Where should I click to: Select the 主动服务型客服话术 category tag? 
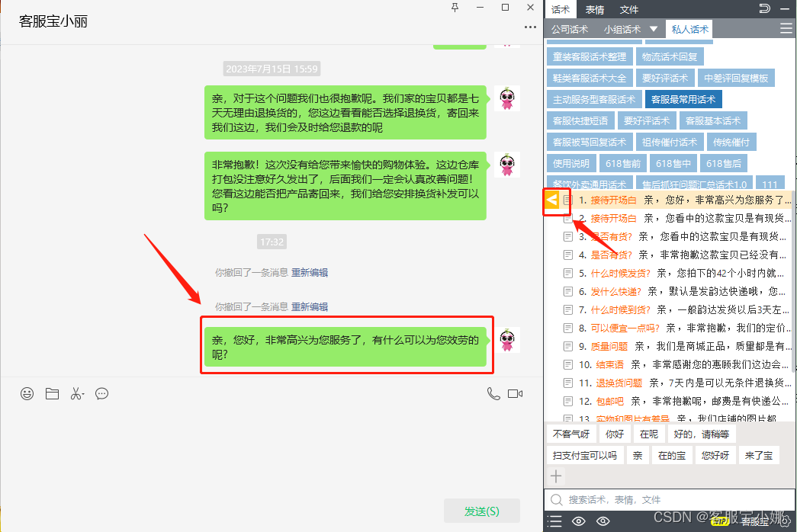pos(593,100)
